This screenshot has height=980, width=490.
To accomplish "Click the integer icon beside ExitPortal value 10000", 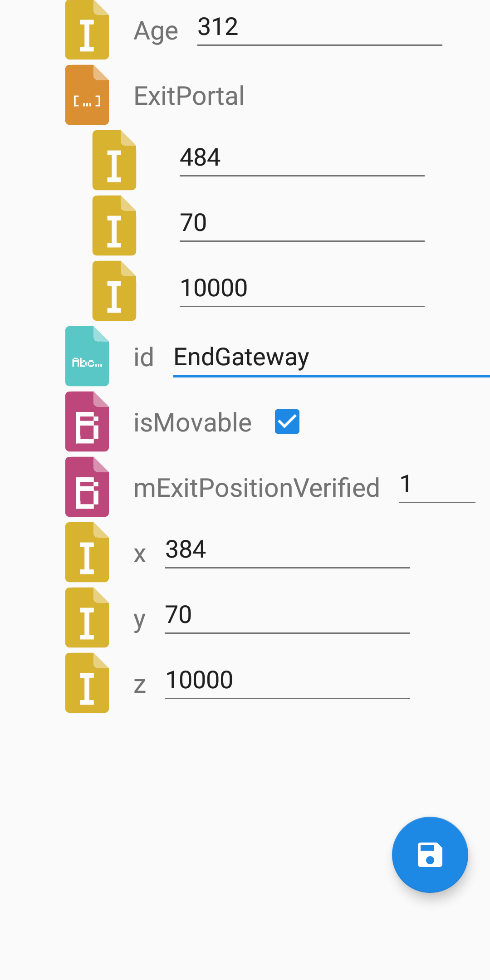I will pyautogui.click(x=114, y=291).
